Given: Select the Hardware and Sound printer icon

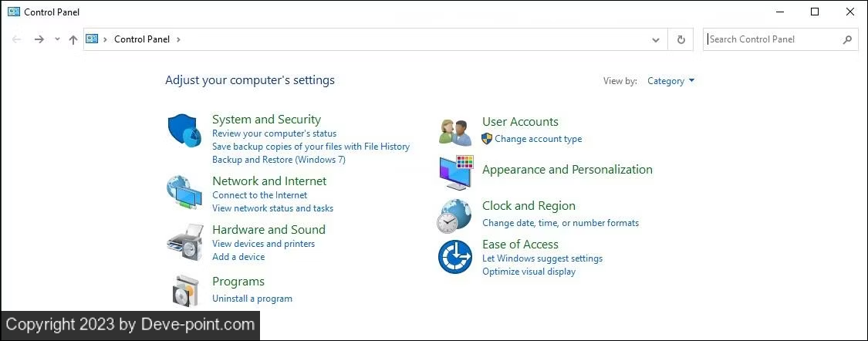Looking at the screenshot, I should click(185, 242).
